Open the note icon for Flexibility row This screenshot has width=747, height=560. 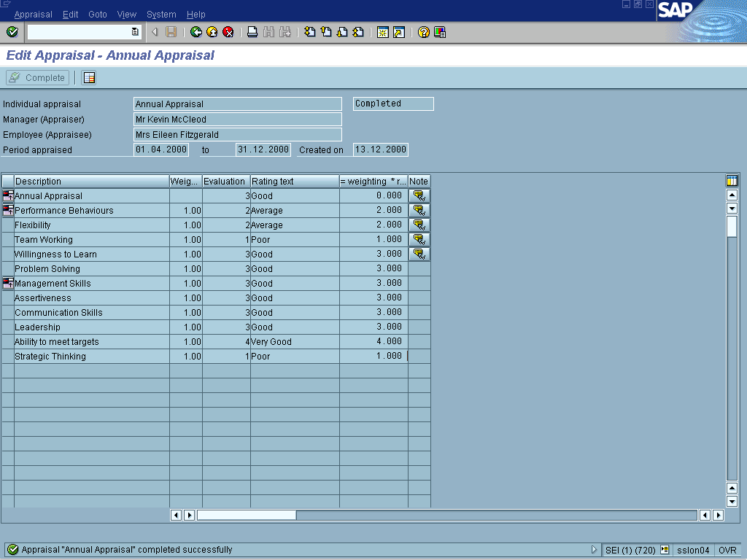419,225
